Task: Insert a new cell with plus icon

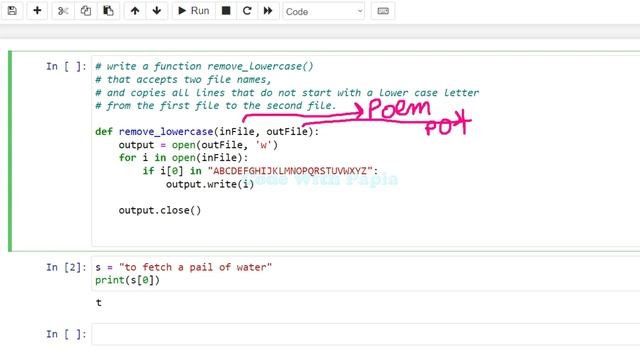Action: tap(37, 11)
